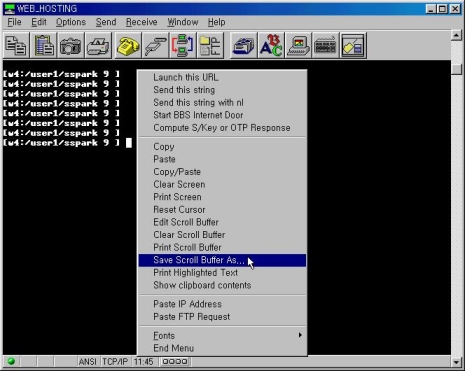
Task: Choose Print Scroll Buffer
Action: (x=222, y=248)
